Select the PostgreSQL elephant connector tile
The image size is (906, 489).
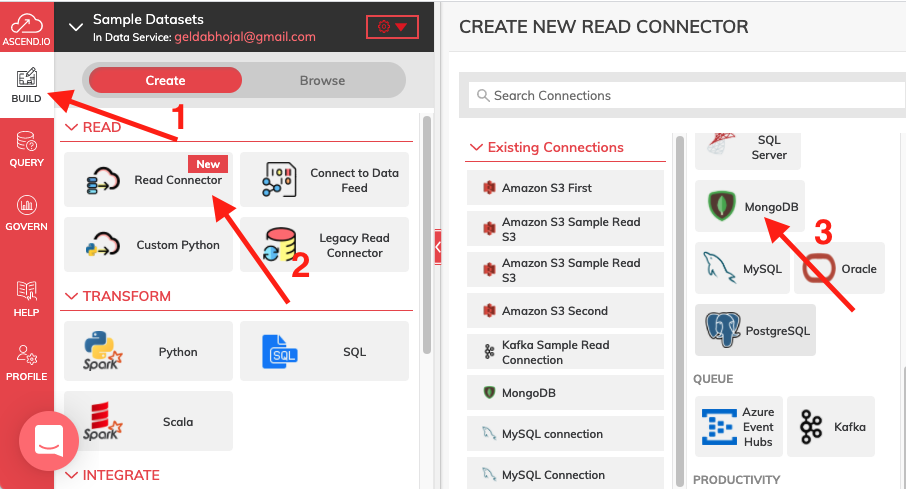[x=755, y=330]
